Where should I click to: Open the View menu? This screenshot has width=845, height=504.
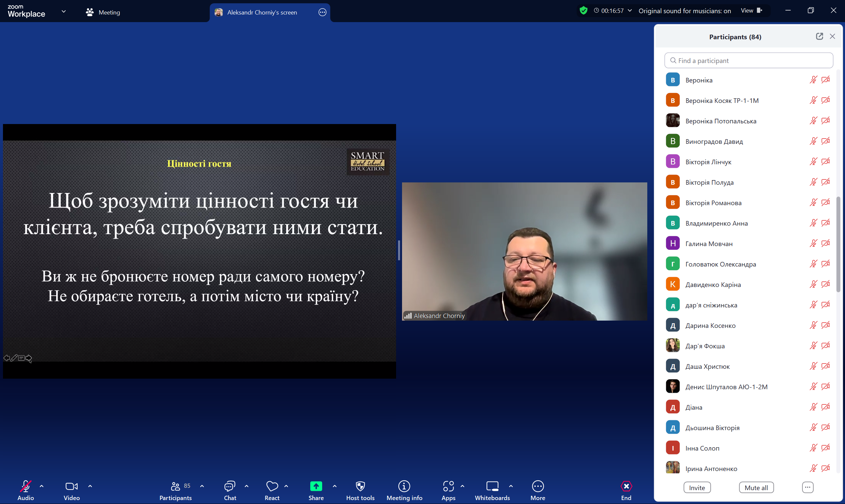click(x=751, y=11)
